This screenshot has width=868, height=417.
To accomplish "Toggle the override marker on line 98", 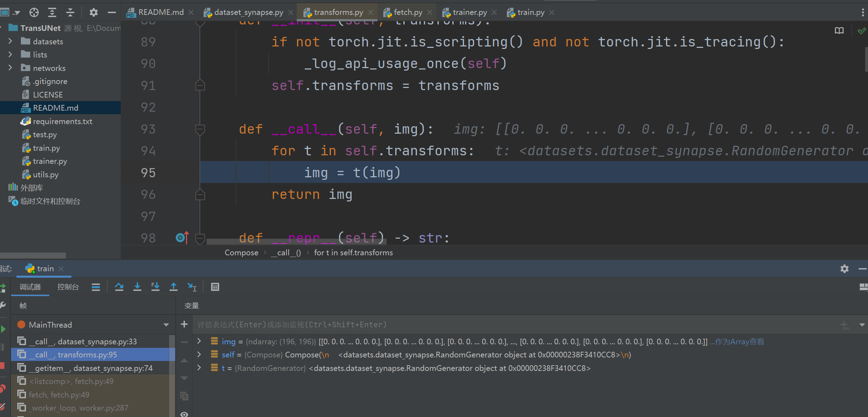I will coord(182,238).
